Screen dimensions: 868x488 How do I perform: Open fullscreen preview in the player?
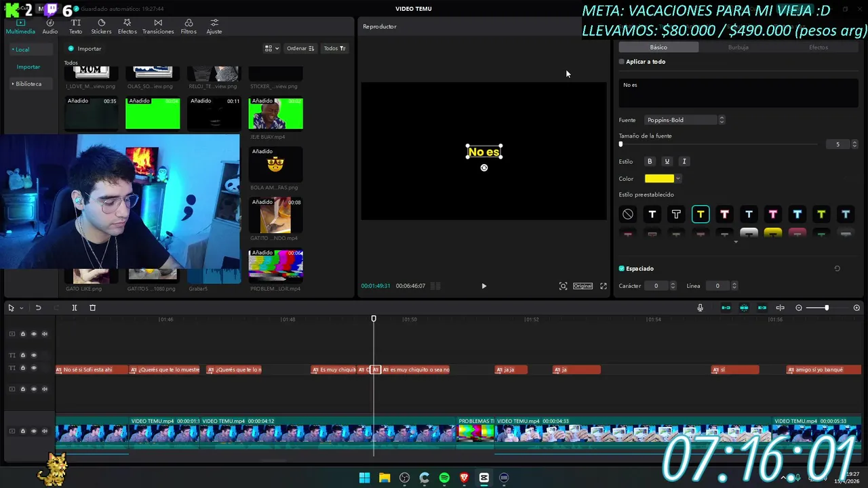point(604,286)
